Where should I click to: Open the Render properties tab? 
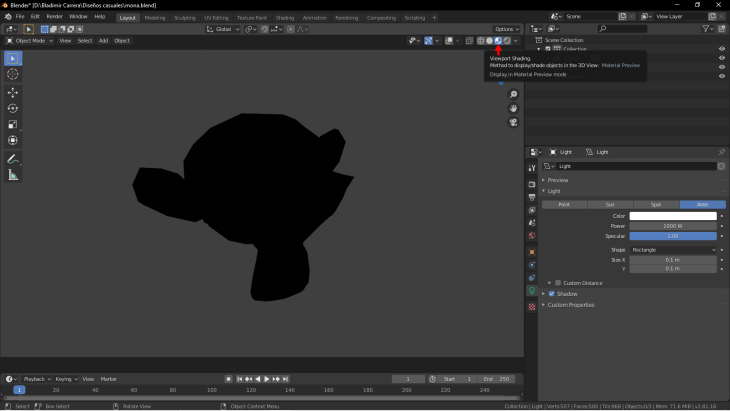point(532,184)
